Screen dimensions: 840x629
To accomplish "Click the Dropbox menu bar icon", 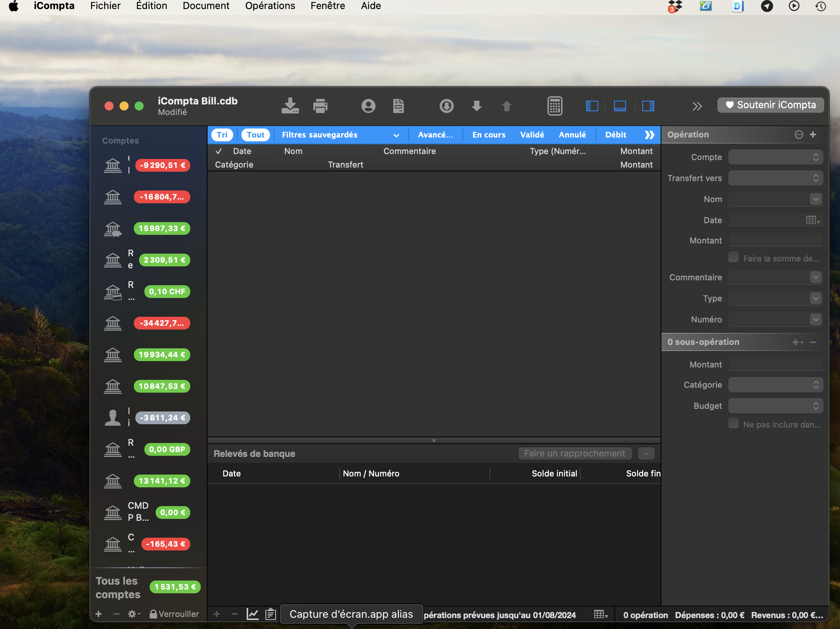I will (x=675, y=6).
